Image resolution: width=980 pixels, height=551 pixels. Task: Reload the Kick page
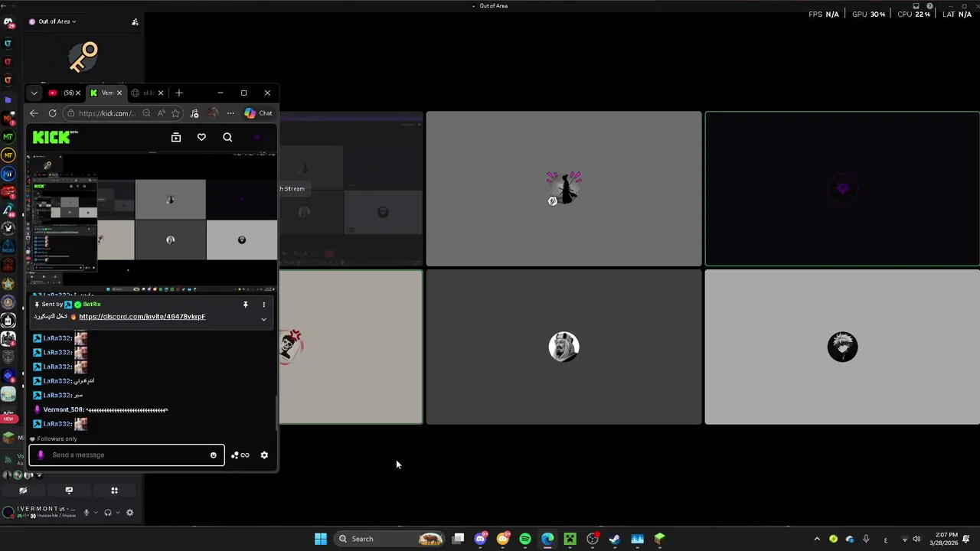pyautogui.click(x=52, y=113)
